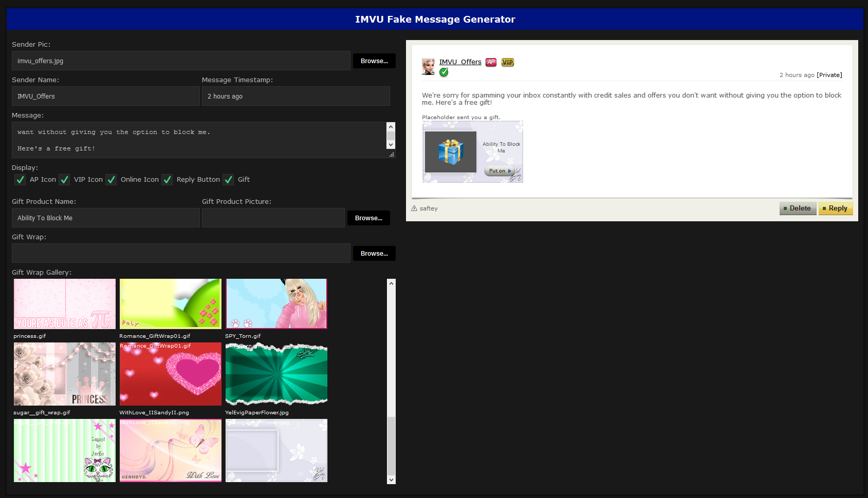Image resolution: width=868 pixels, height=498 pixels.
Task: Click the '2 hours ago' preview timestamp
Action: [x=797, y=75]
